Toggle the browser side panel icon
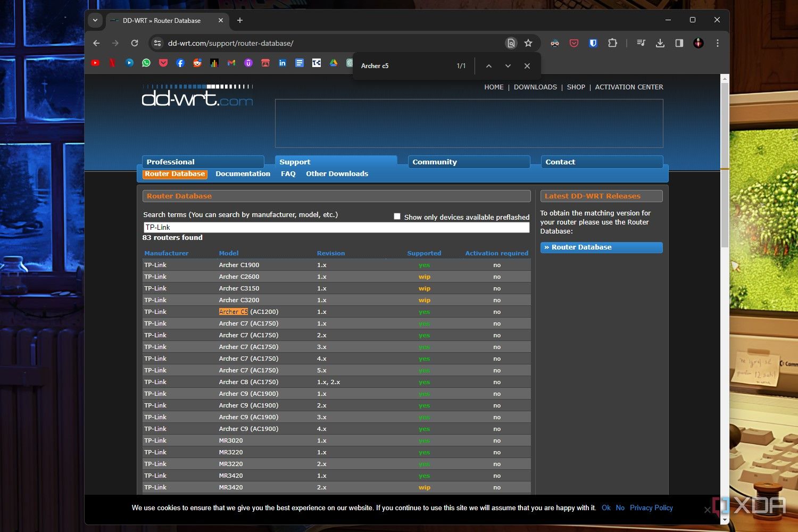This screenshot has width=798, height=532. 679,43
